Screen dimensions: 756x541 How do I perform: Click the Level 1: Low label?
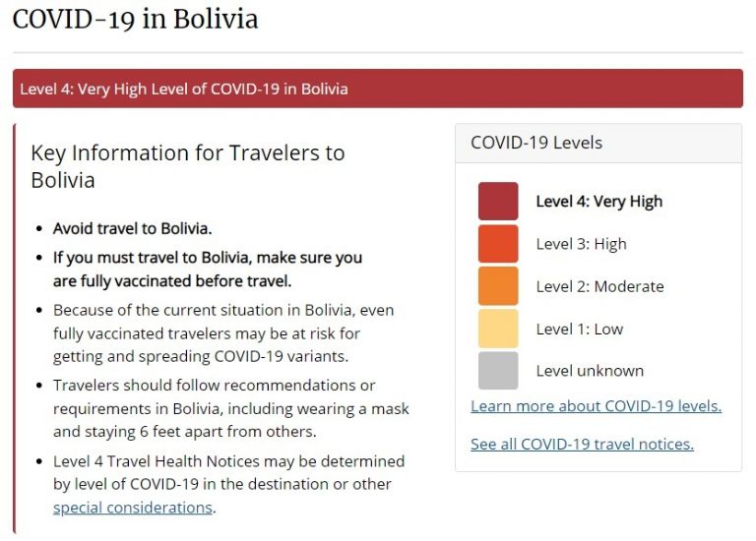click(580, 330)
